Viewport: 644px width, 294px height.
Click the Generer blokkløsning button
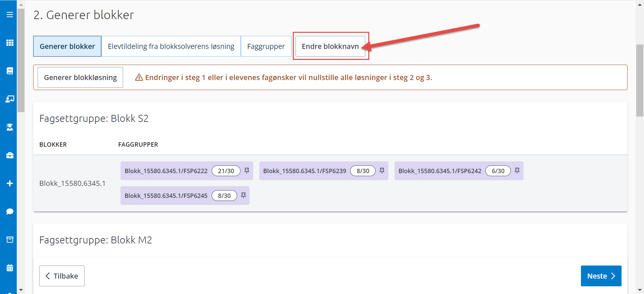tap(80, 77)
